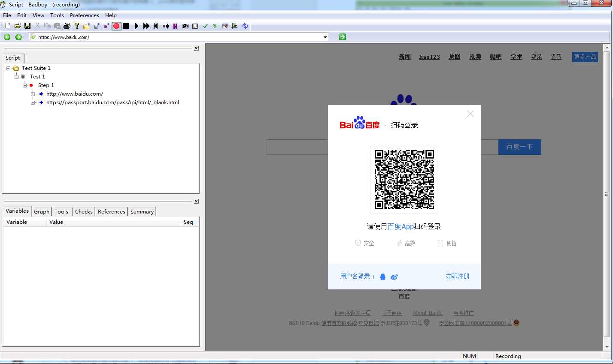The image size is (613, 364).
Task: Capture a screenshot with the camera icon
Action: pos(185,26)
